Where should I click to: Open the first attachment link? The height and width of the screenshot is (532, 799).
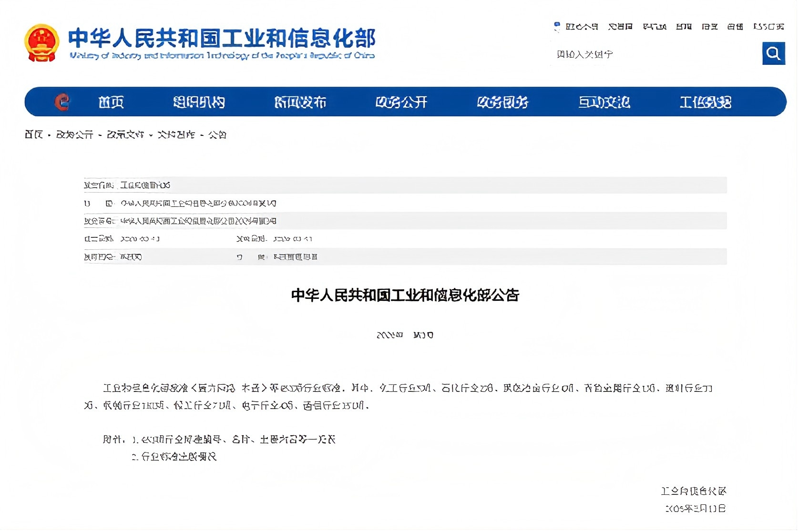238,440
